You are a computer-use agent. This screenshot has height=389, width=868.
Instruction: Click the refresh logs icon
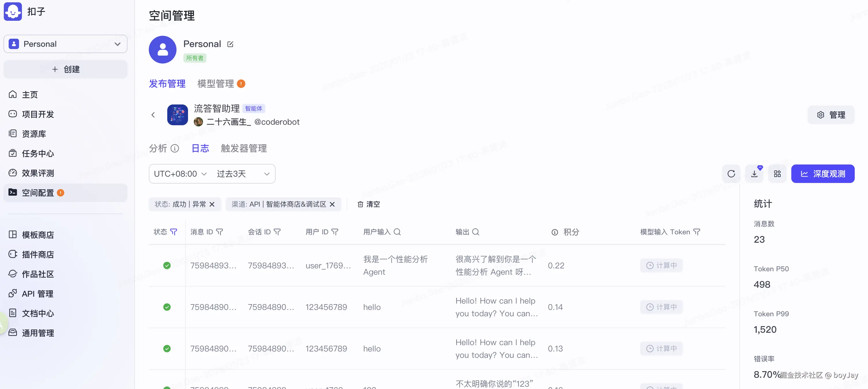(x=731, y=174)
